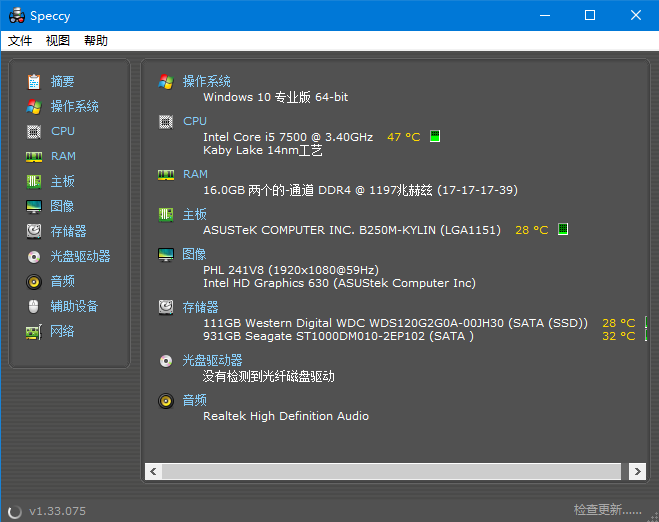Click the mouse peripherals icon in sidebar
659x522 pixels.
(x=34, y=307)
